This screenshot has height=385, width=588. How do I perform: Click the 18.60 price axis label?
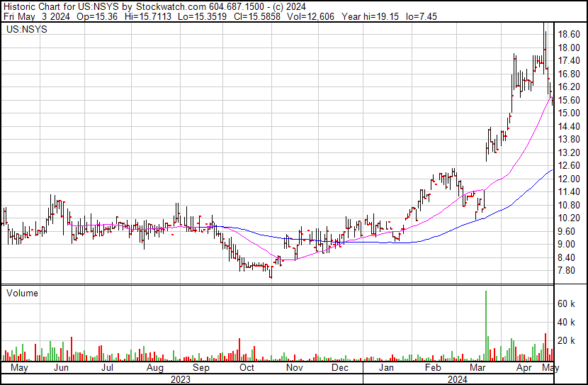click(570, 35)
